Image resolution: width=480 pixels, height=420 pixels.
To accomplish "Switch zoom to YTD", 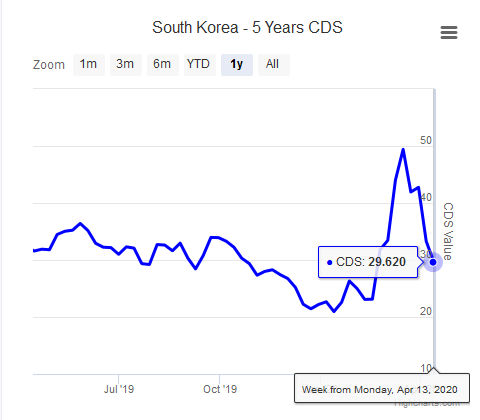I will 200,65.
